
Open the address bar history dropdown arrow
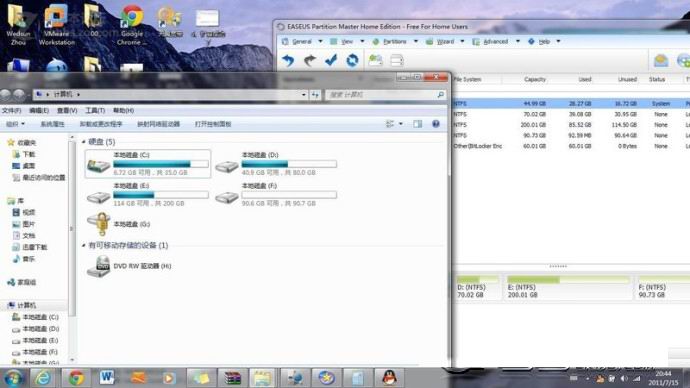click(304, 95)
